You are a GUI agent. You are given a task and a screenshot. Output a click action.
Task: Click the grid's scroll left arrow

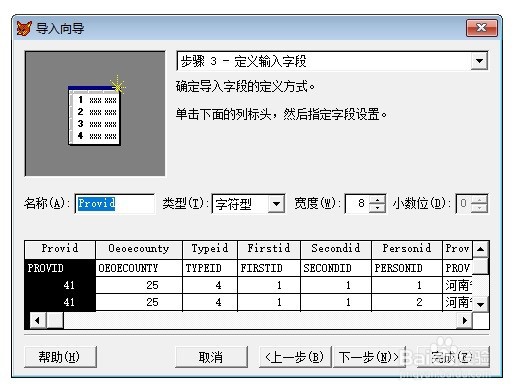tap(38, 321)
